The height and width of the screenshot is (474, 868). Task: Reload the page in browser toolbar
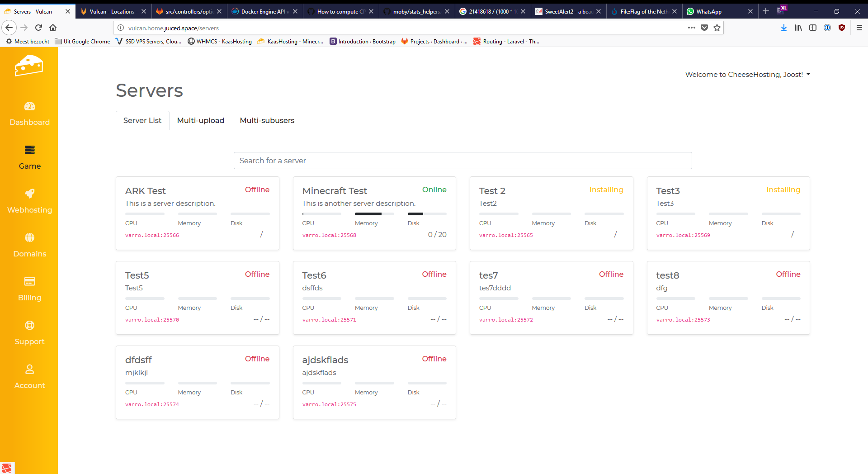coord(38,28)
